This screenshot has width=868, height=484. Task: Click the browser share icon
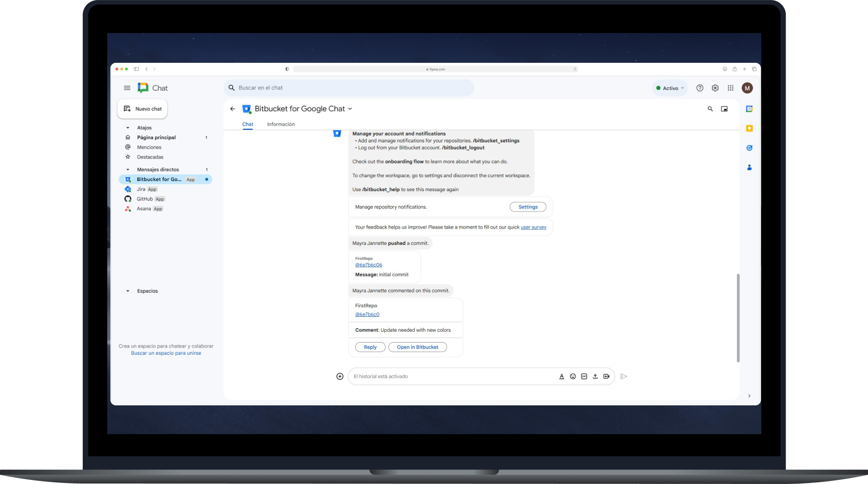click(735, 69)
